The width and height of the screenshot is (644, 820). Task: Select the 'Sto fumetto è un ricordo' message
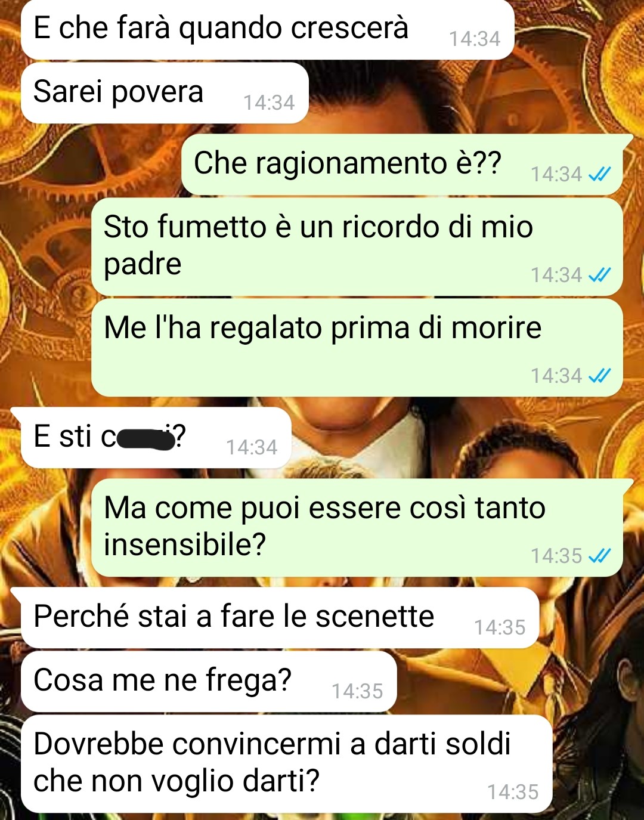tap(357, 246)
